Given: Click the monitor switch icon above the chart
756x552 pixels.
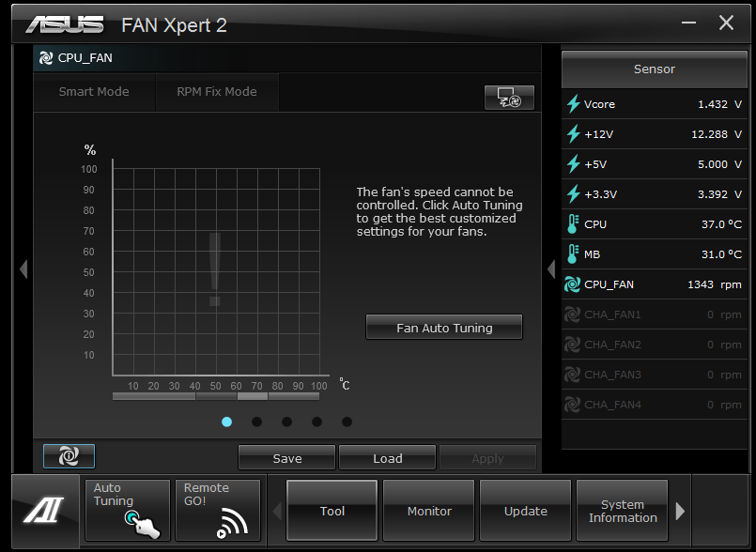Looking at the screenshot, I should point(509,97).
